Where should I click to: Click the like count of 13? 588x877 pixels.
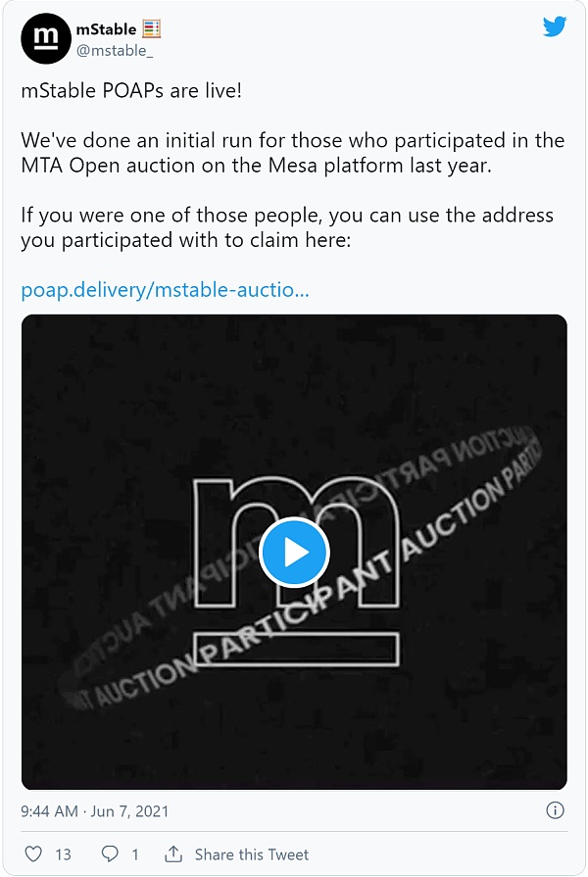[x=63, y=854]
